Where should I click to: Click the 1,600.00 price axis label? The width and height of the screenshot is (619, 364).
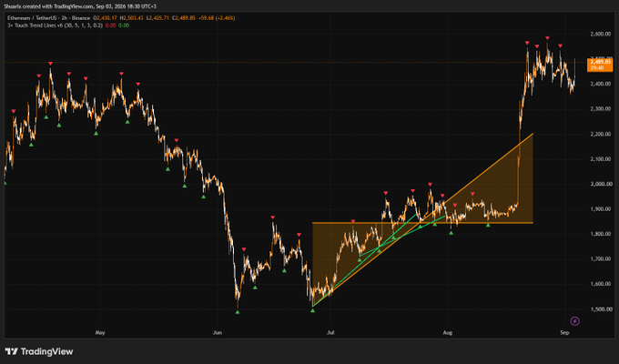601,284
